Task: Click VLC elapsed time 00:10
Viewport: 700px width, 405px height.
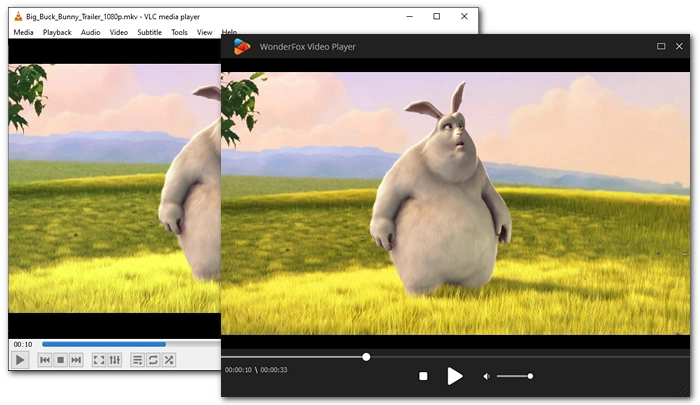Action: (x=23, y=344)
